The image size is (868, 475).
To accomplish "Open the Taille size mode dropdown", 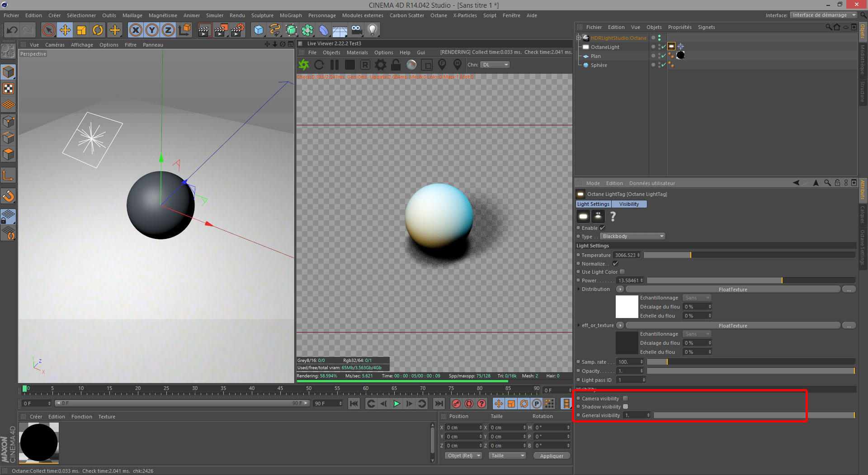I will point(507,456).
